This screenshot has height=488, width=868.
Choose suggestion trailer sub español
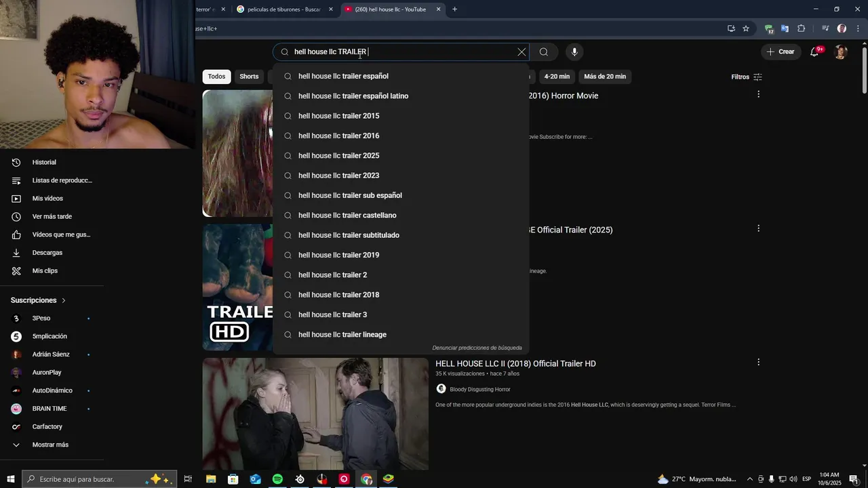[x=401, y=195]
